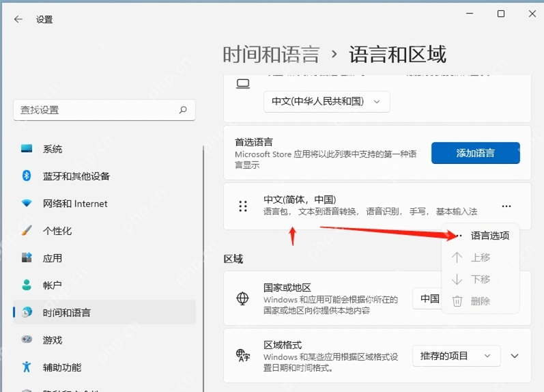
Task: Click the drag handle for 中文(简体，中国)
Action: tap(243, 206)
